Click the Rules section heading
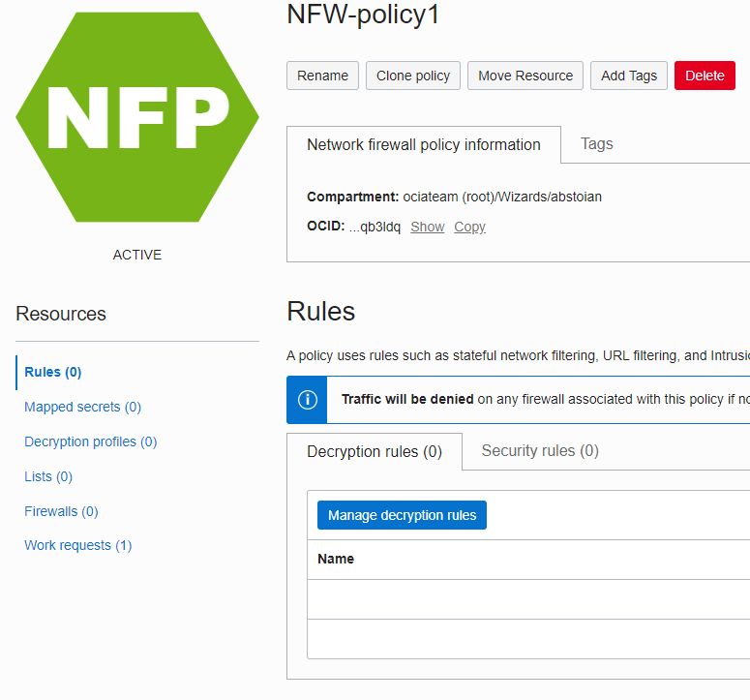Viewport: 750px width, 700px height. pos(321,312)
